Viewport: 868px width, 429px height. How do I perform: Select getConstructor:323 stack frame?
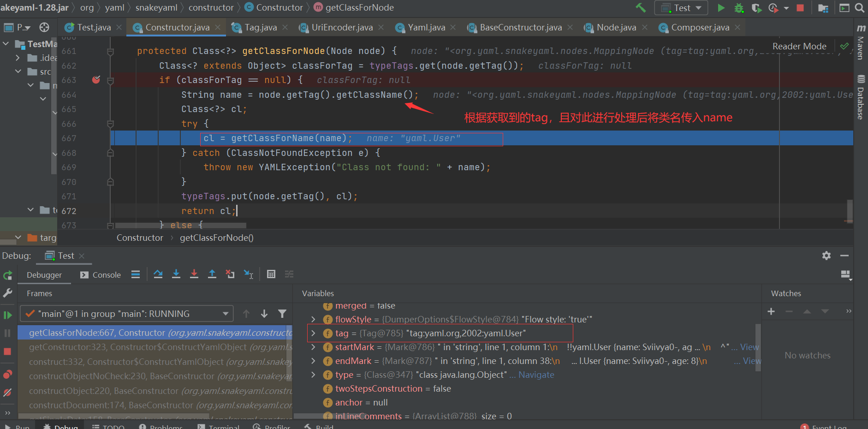click(x=155, y=347)
